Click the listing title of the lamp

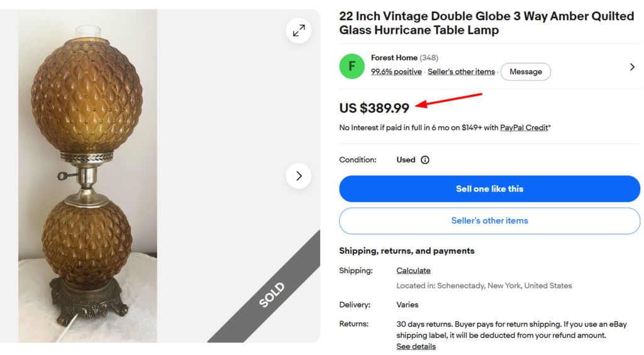[x=487, y=23]
